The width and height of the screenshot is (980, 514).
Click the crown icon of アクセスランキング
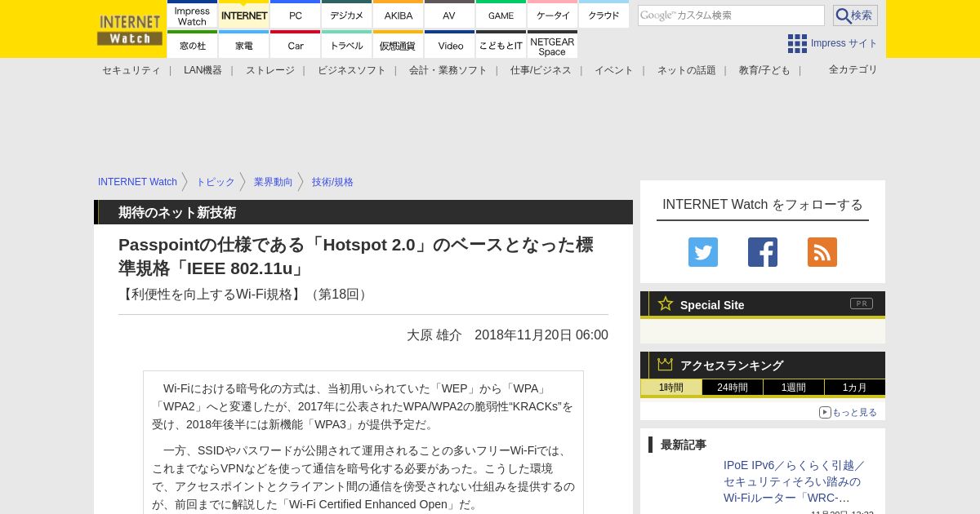pyautogui.click(x=666, y=365)
